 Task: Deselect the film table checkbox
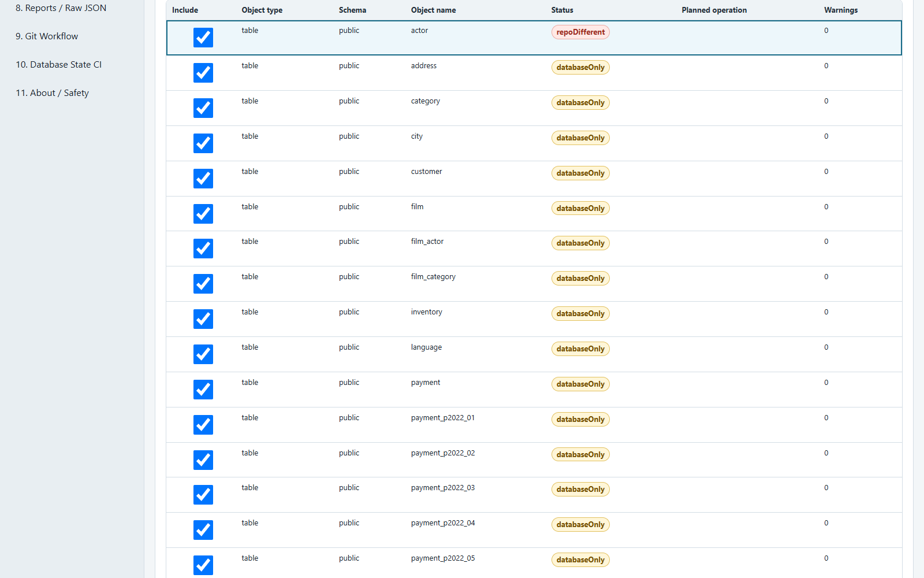point(203,214)
